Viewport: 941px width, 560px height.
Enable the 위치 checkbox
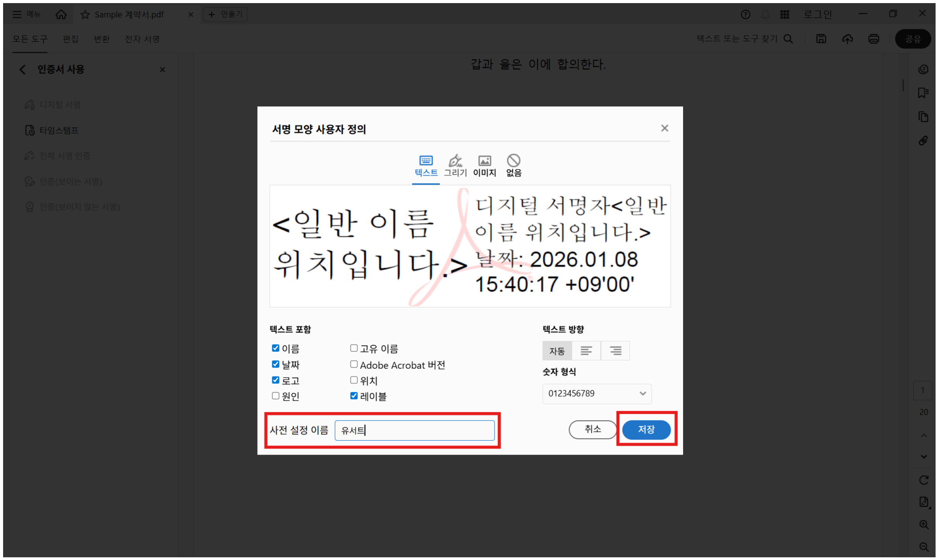pos(354,380)
